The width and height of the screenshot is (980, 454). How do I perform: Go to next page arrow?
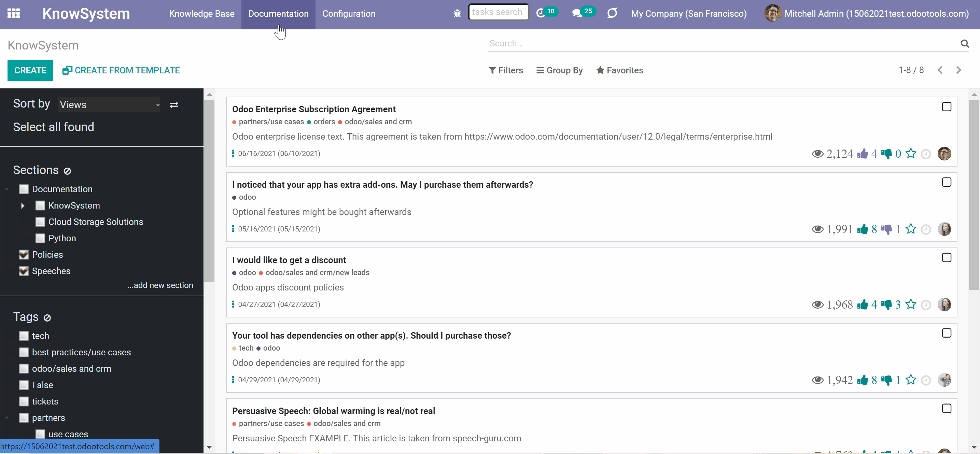coord(958,70)
